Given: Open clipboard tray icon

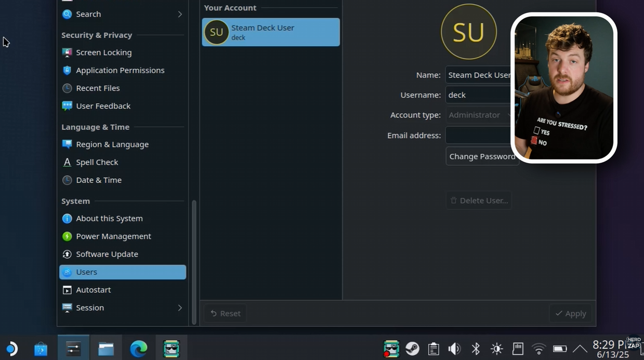Looking at the screenshot, I should (x=433, y=348).
